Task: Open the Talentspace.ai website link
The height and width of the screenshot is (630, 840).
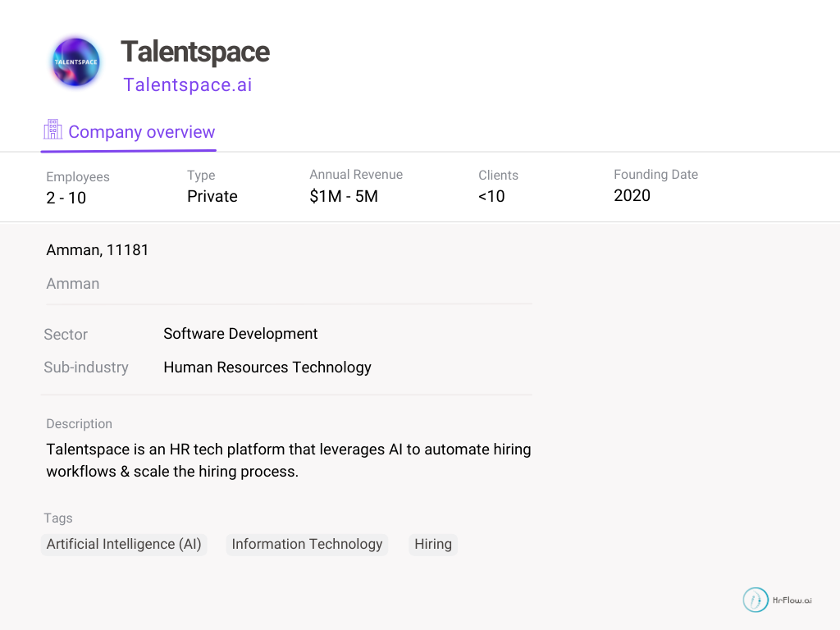Action: [188, 84]
